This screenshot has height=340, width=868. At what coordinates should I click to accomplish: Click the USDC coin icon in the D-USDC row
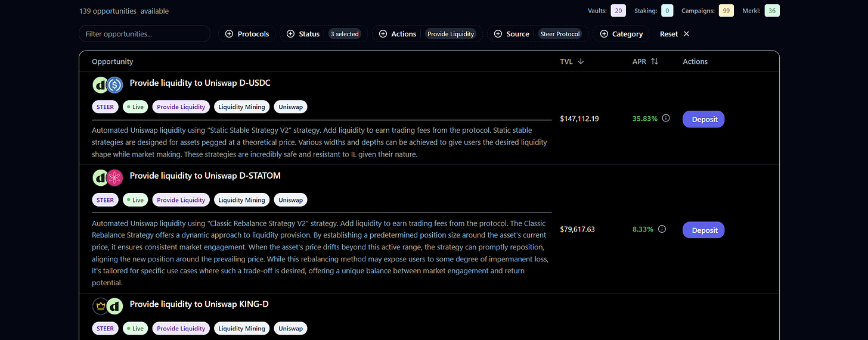[x=114, y=85]
